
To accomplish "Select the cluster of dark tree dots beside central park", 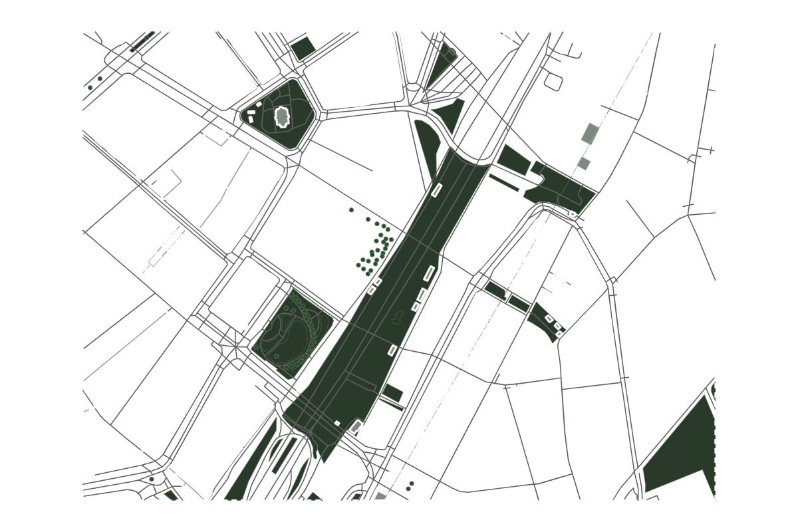I will tap(374, 243).
